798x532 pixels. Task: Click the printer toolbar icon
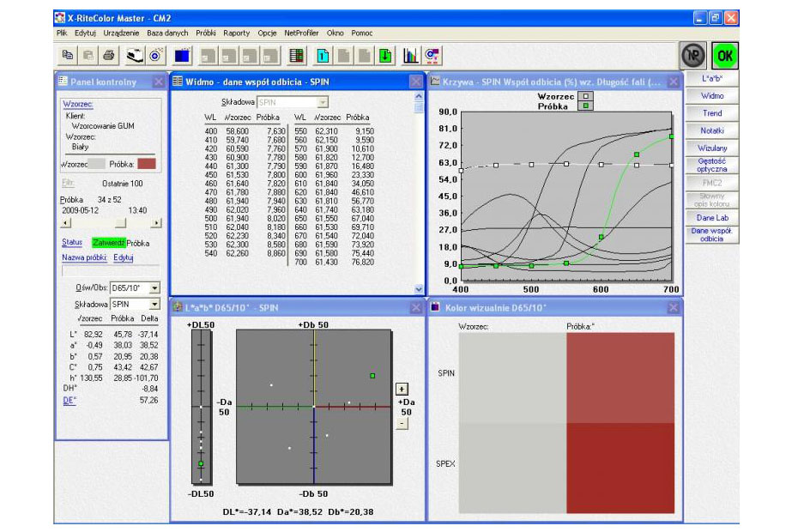(108, 55)
